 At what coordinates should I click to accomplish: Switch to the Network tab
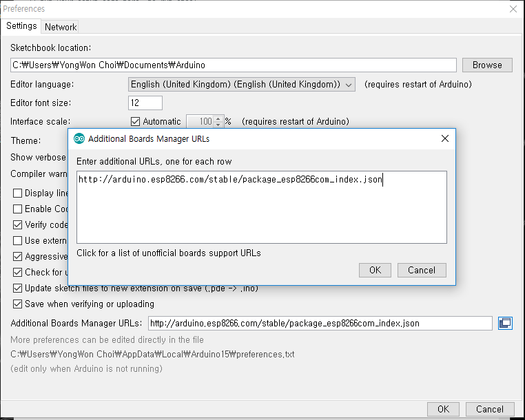point(61,27)
